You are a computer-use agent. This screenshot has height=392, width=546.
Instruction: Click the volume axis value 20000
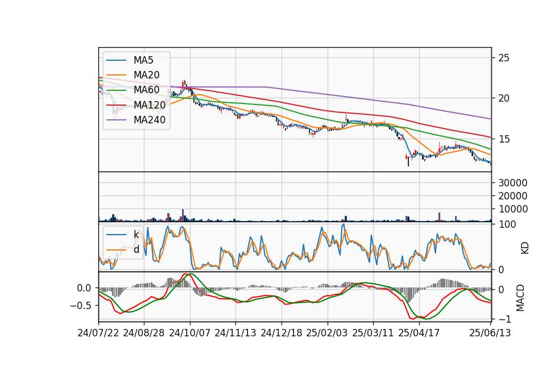click(512, 196)
